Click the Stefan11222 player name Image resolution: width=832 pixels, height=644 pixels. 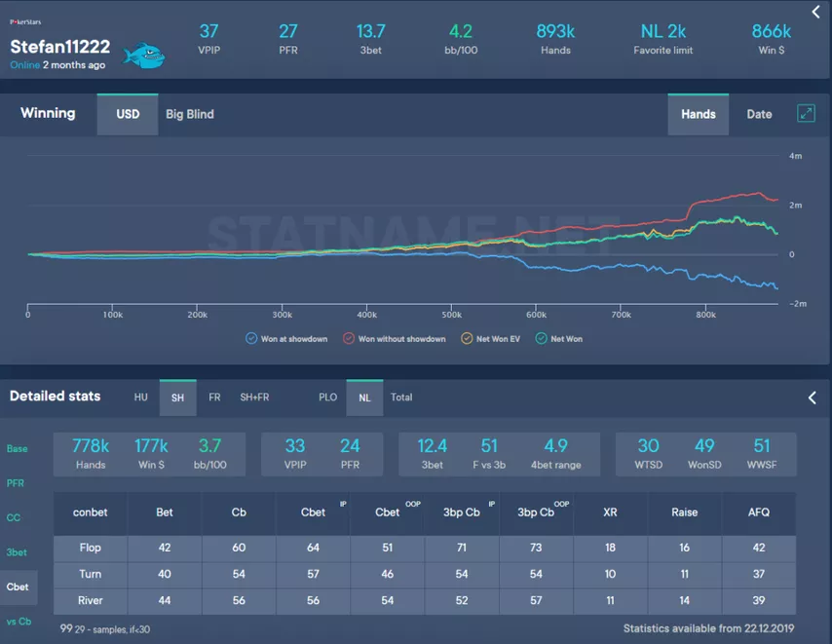tap(59, 47)
